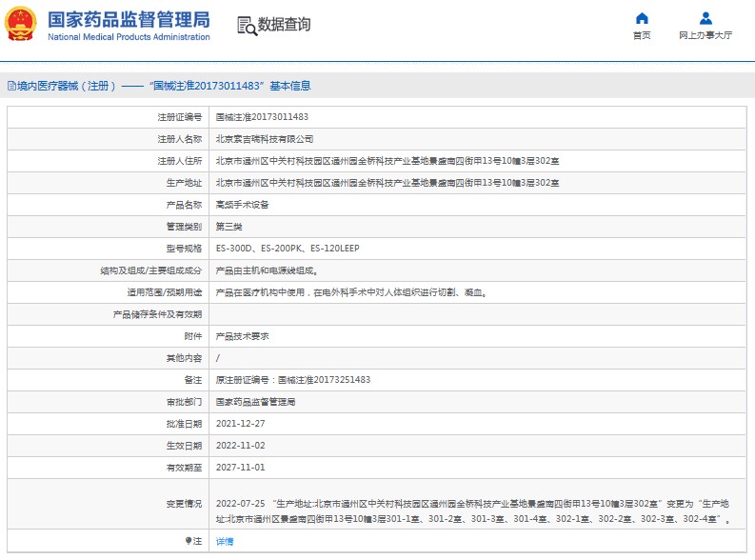
Task: Click the 备注 original registration number text
Action: point(292,380)
